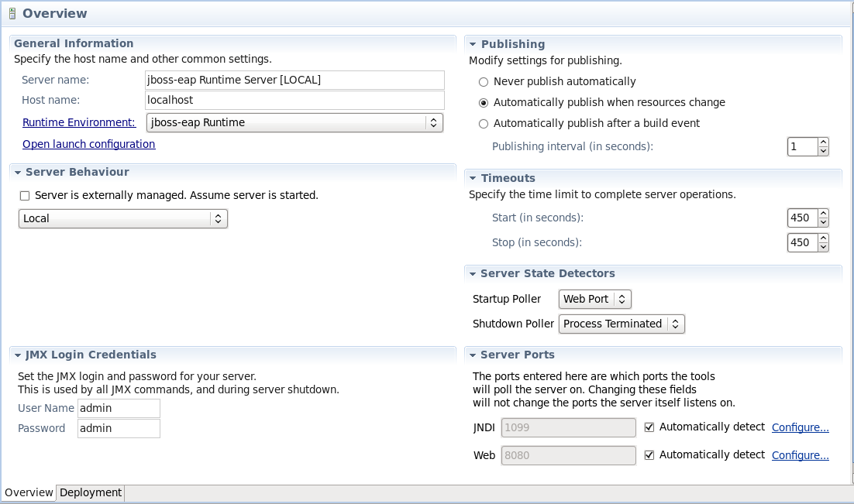Screen dimensions: 854x504
Task: Click the General Information section header
Action: (74, 43)
